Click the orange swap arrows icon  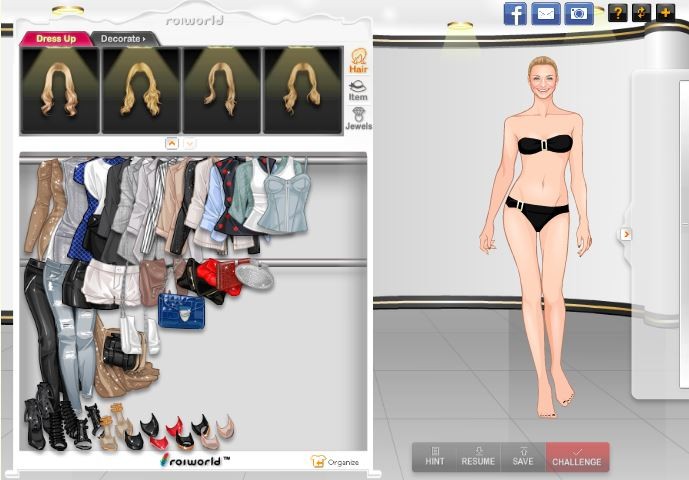pos(641,13)
